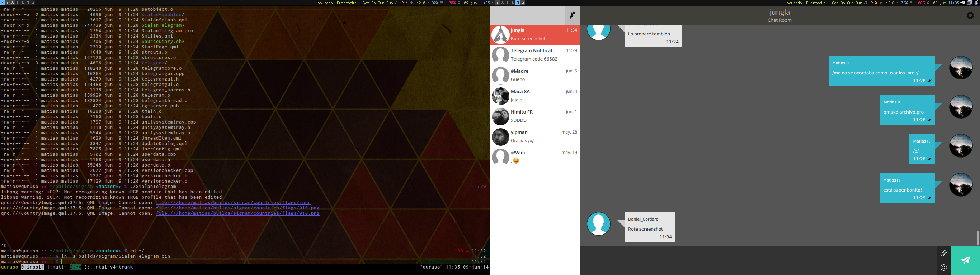The height and width of the screenshot is (275, 980).
Task: Switch to tmux window 0:irssi
Action: tap(32, 267)
